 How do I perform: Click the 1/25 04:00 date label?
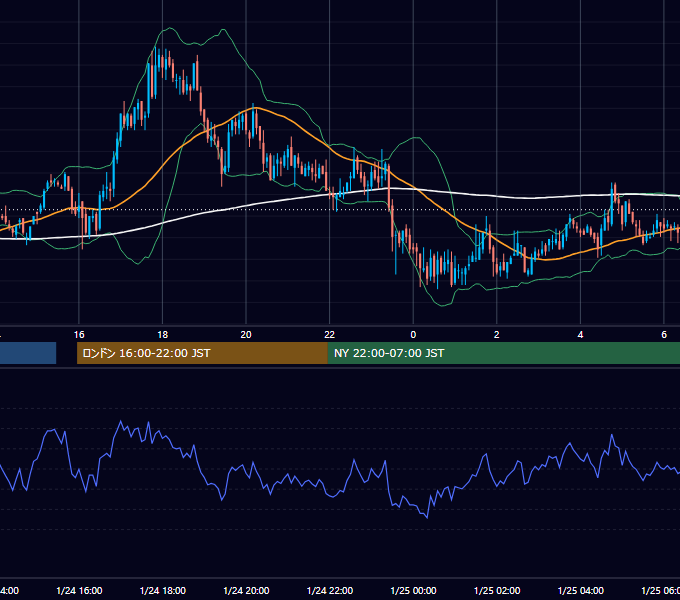pos(581,590)
